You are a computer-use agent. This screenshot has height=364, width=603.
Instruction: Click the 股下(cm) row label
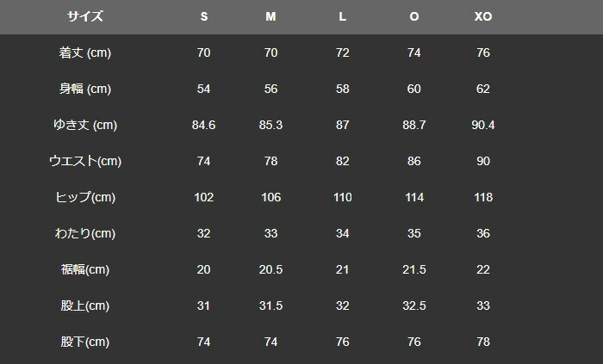coord(85,342)
